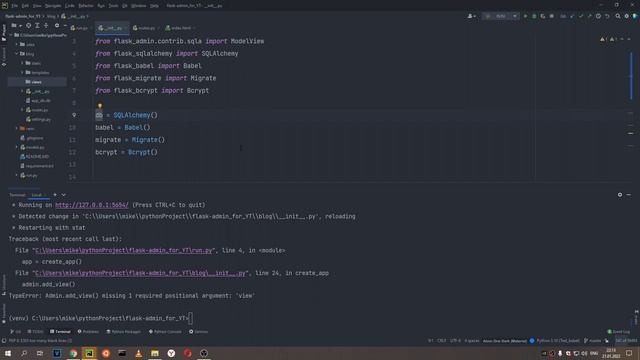
Task: Expand the static folder
Action: [x=22, y=63]
